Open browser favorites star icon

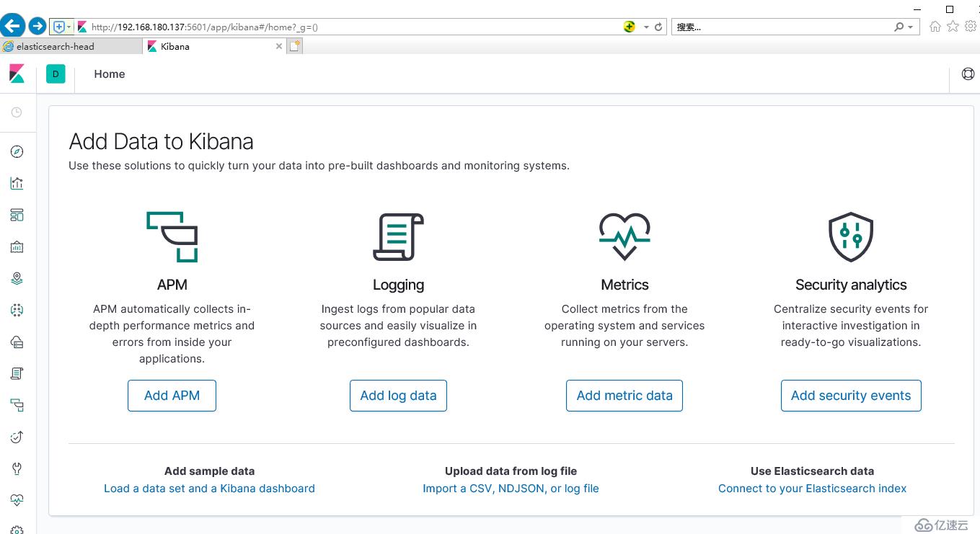point(953,27)
